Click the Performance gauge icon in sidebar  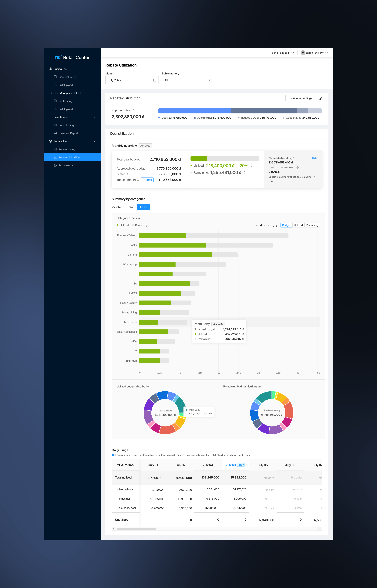pyautogui.click(x=55, y=165)
